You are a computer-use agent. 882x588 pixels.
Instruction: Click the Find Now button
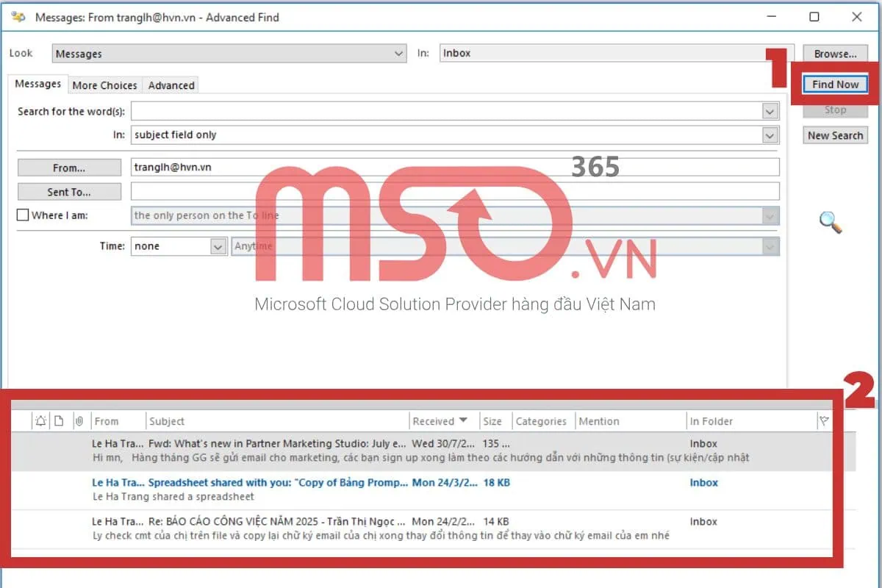(834, 84)
